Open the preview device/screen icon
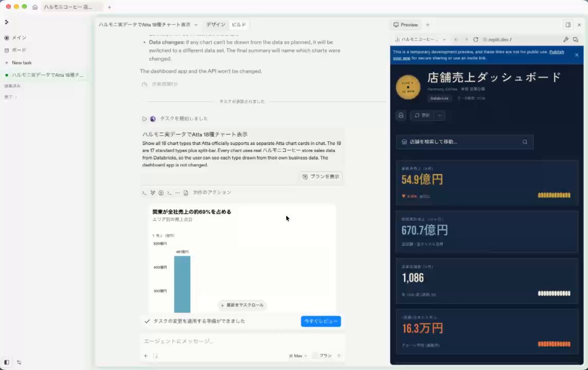This screenshot has width=588, height=370. (x=576, y=40)
